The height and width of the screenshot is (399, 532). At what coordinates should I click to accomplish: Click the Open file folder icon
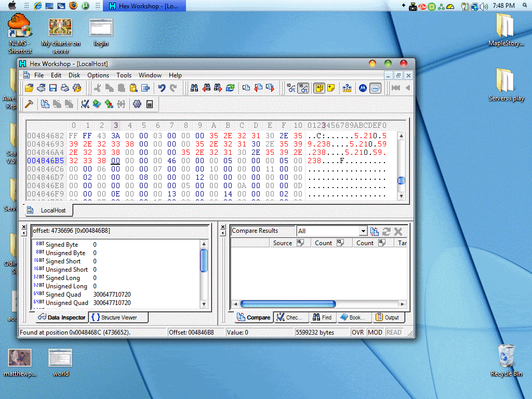(x=29, y=88)
